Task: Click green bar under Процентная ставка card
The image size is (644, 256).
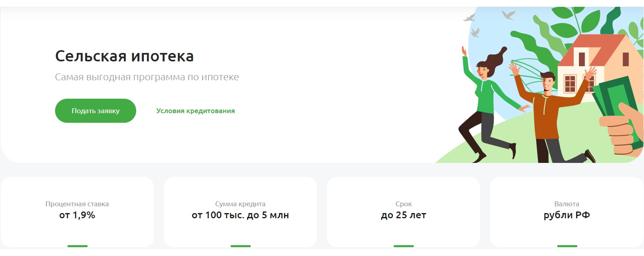Action: coord(77,246)
